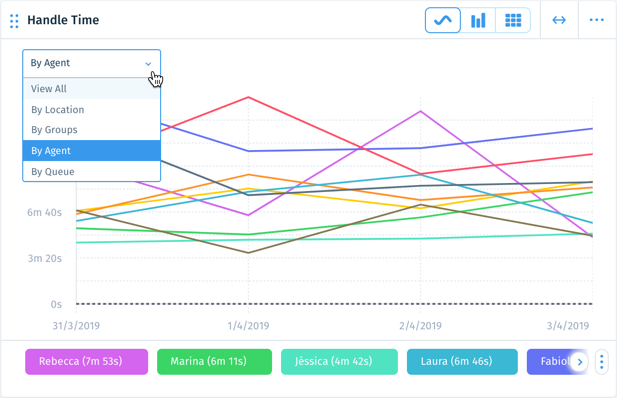The image size is (617, 398).
Task: Pick By Queue in the list
Action: click(x=92, y=171)
